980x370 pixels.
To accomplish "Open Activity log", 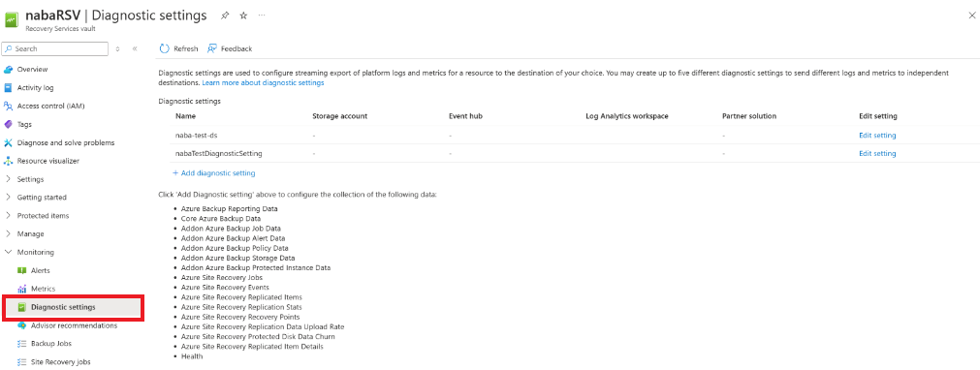I will [35, 87].
